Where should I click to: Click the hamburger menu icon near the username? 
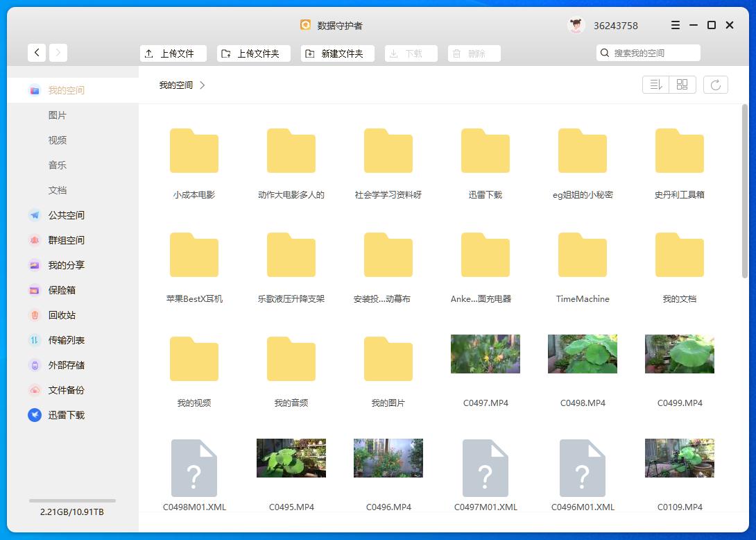pos(674,25)
